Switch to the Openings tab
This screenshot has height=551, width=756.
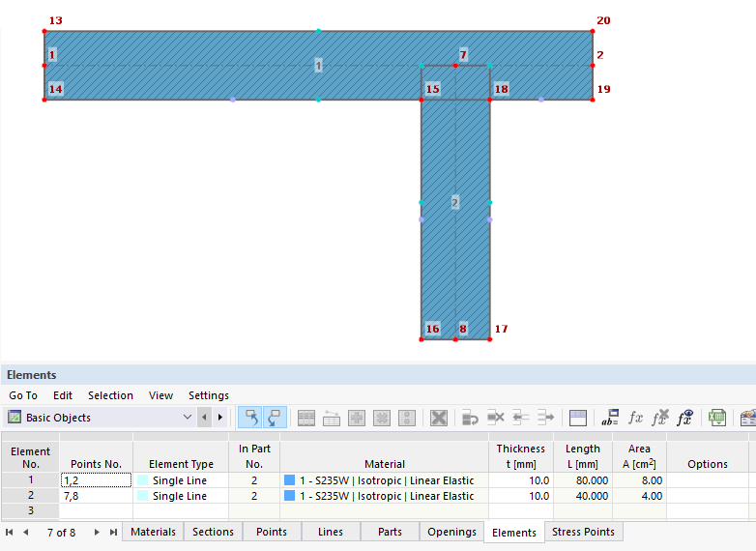point(451,532)
